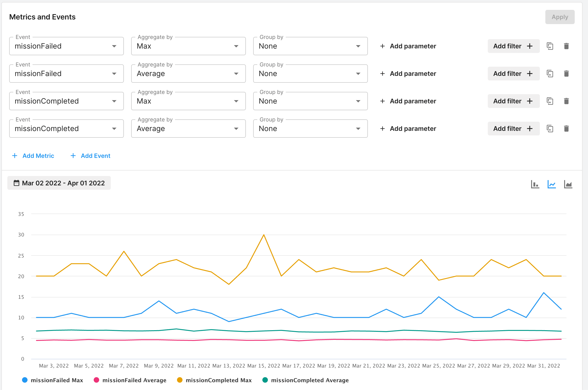Expand Group by dropdown in third row
This screenshot has width=588, height=390.
310,101
